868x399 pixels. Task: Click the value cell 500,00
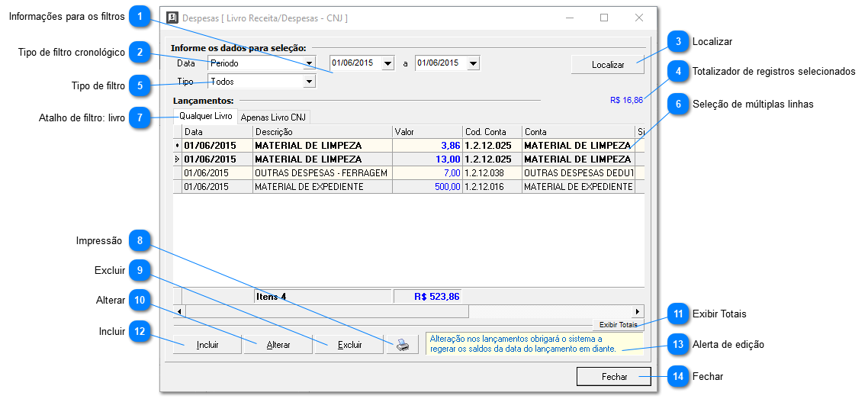click(427, 186)
